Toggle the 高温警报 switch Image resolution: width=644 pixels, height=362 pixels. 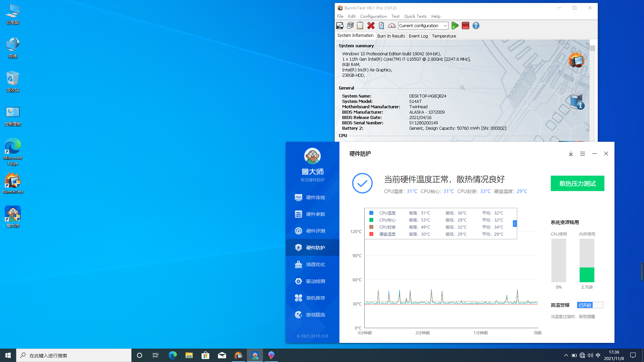click(590, 305)
